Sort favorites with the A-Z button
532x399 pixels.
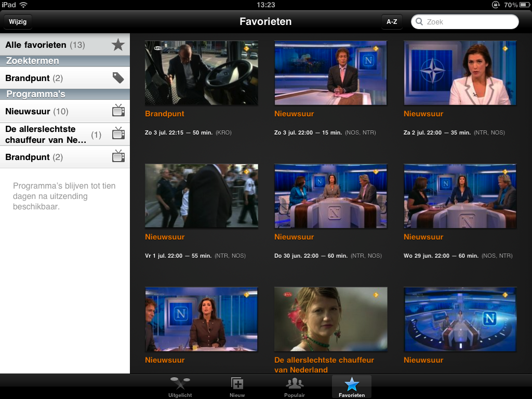(x=392, y=22)
